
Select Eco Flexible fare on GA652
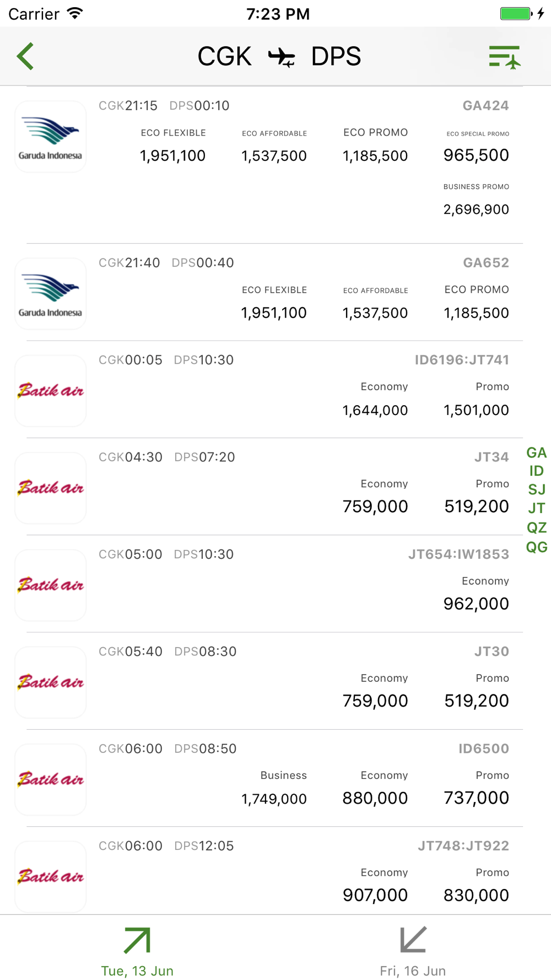coord(274,303)
